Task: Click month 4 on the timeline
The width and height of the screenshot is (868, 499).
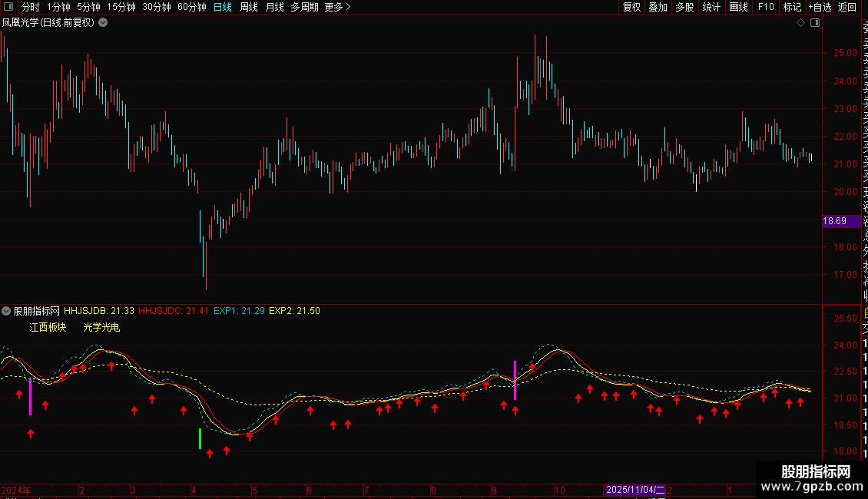Action: 194,490
